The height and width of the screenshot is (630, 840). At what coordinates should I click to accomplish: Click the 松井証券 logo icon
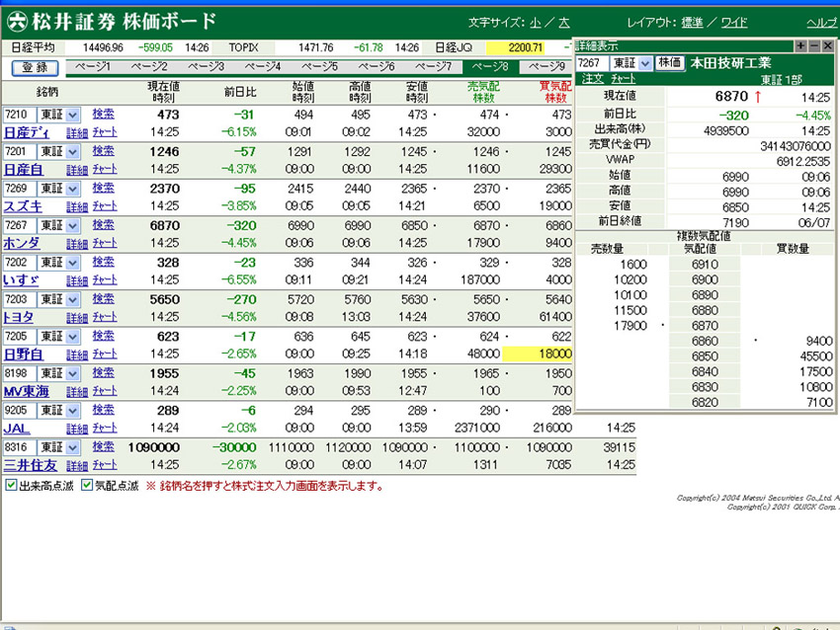point(17,22)
